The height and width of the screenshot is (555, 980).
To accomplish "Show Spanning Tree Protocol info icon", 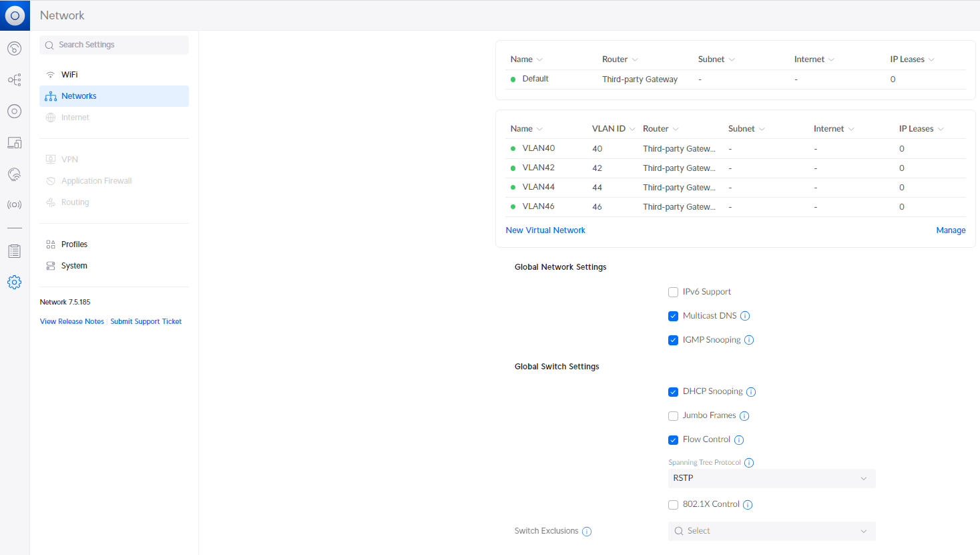I will tap(749, 463).
